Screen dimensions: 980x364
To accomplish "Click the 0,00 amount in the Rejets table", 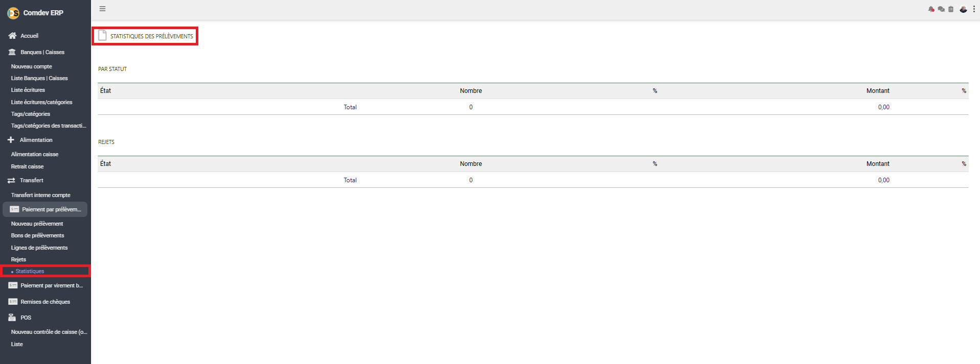I will click(884, 180).
